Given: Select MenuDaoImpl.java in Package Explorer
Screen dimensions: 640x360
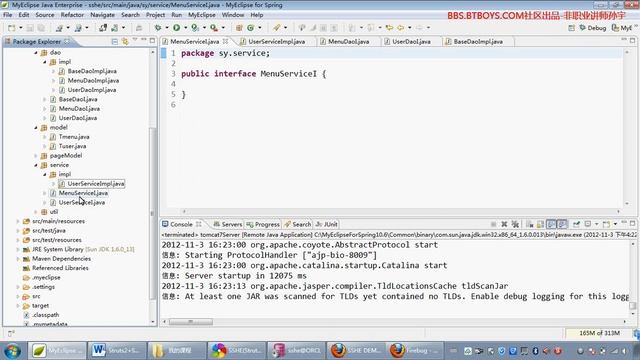Looking at the screenshot, I should 93,80.
